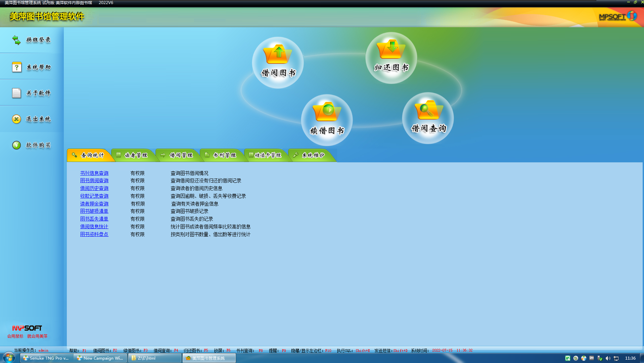
Task: Go to the 系统维护 tab
Action: pyautogui.click(x=310, y=155)
